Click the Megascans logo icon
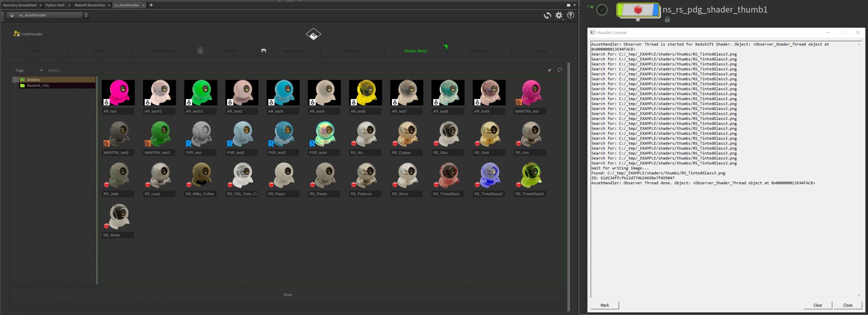868x315 pixels. pos(264,51)
